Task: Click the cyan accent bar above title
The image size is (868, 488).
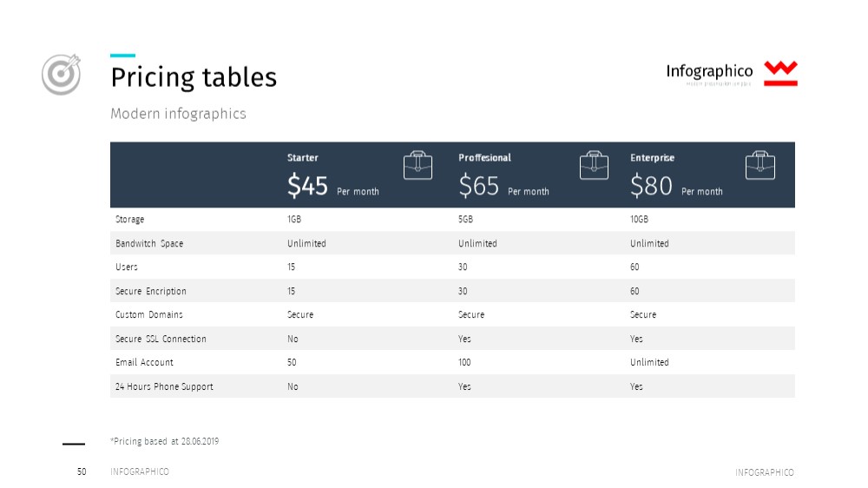Action: pyautogui.click(x=123, y=56)
